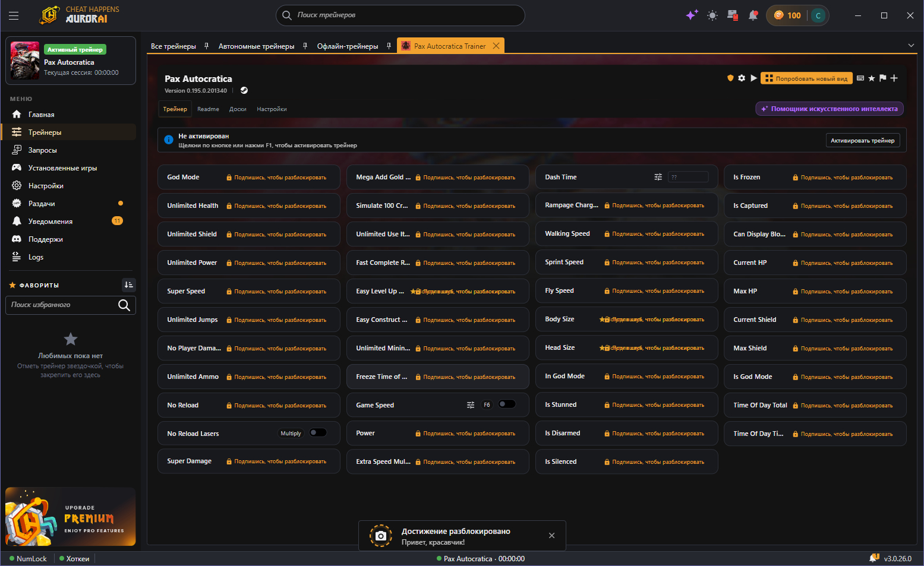Screen dimensions: 924x566
Task: Select the Readme sub-tab
Action: click(x=208, y=109)
